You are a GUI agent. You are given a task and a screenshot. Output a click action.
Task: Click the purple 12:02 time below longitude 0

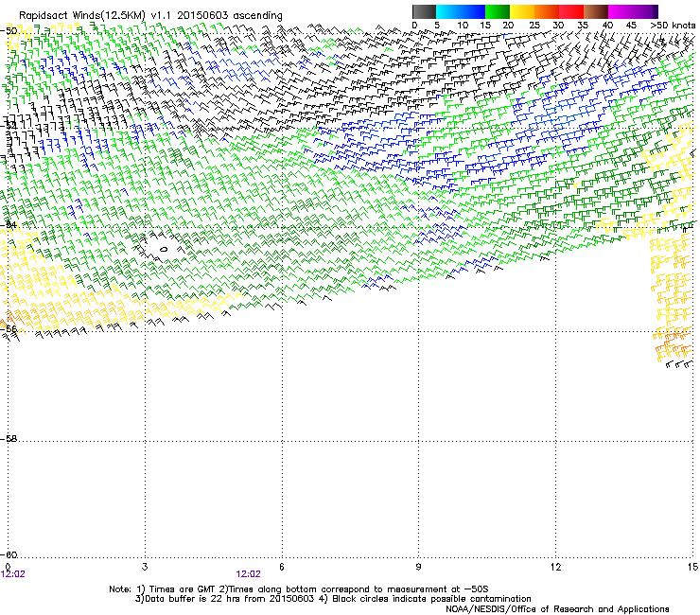(13, 574)
